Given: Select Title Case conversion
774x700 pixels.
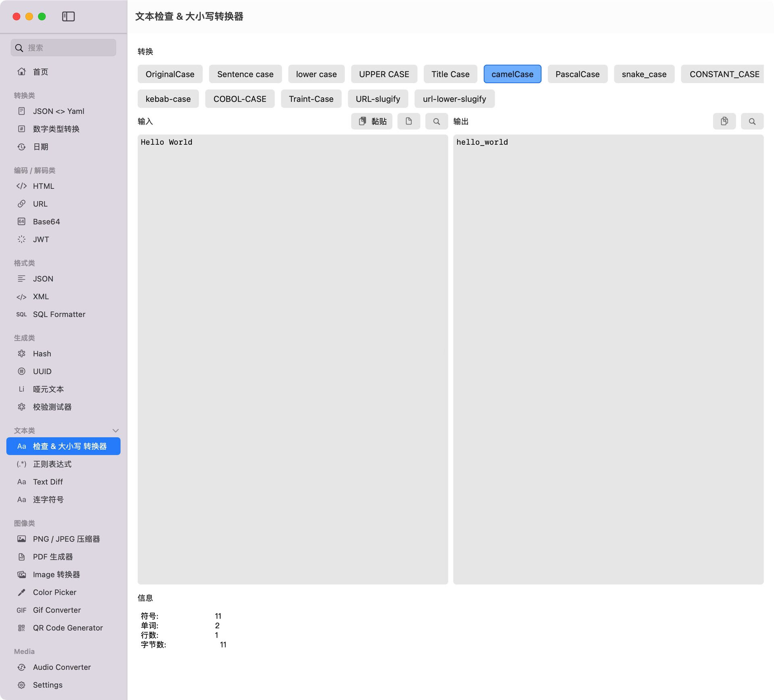Looking at the screenshot, I should 450,74.
